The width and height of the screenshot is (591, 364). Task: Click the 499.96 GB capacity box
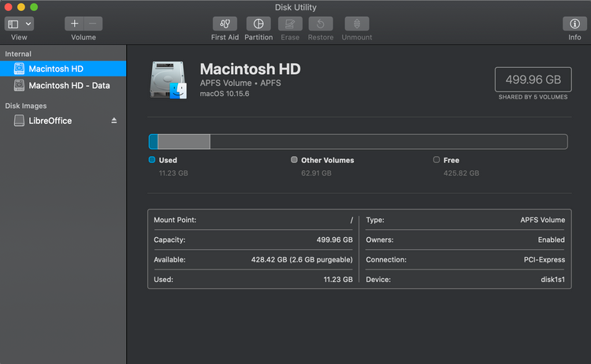[533, 80]
